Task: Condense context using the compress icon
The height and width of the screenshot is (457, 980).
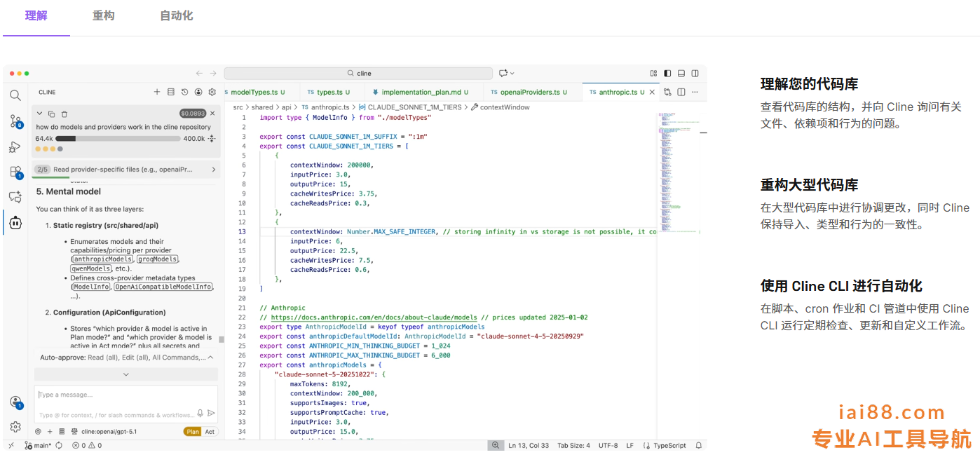Action: 212,138
